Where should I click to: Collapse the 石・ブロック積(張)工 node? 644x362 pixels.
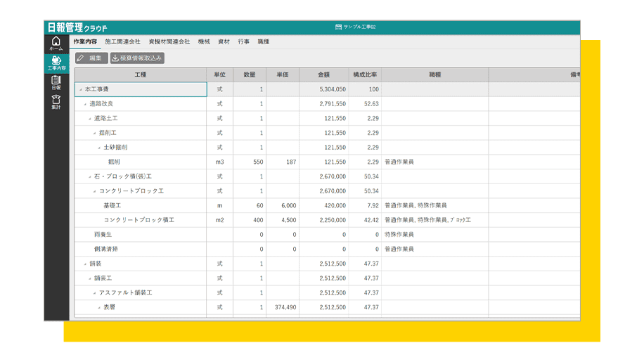click(90, 176)
